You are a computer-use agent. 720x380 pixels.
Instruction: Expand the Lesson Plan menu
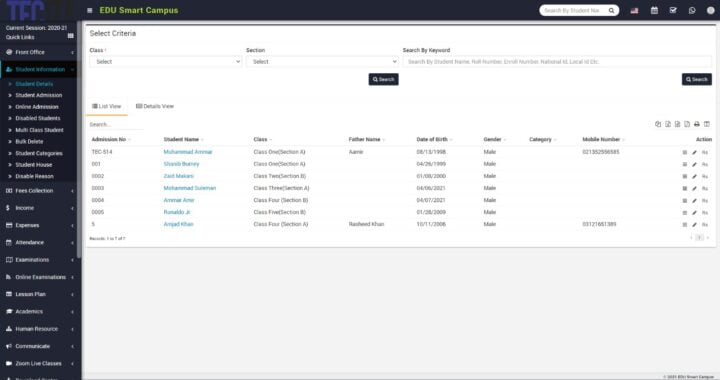[x=39, y=294]
